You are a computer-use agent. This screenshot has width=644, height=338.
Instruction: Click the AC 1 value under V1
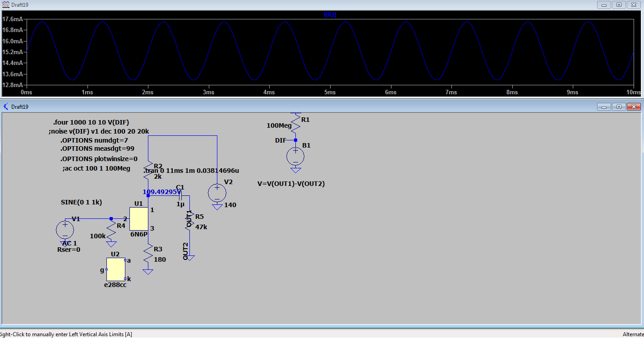tap(69, 243)
